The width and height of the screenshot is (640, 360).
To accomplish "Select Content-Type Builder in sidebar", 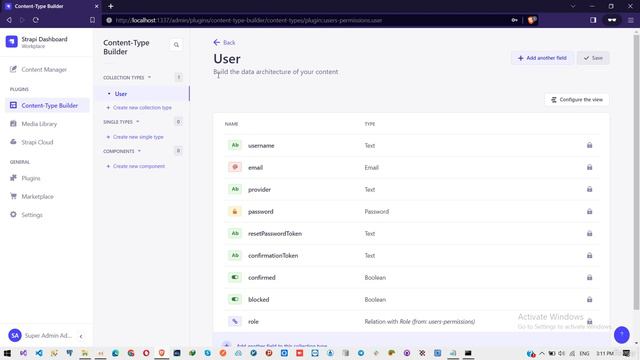I will tap(47, 105).
